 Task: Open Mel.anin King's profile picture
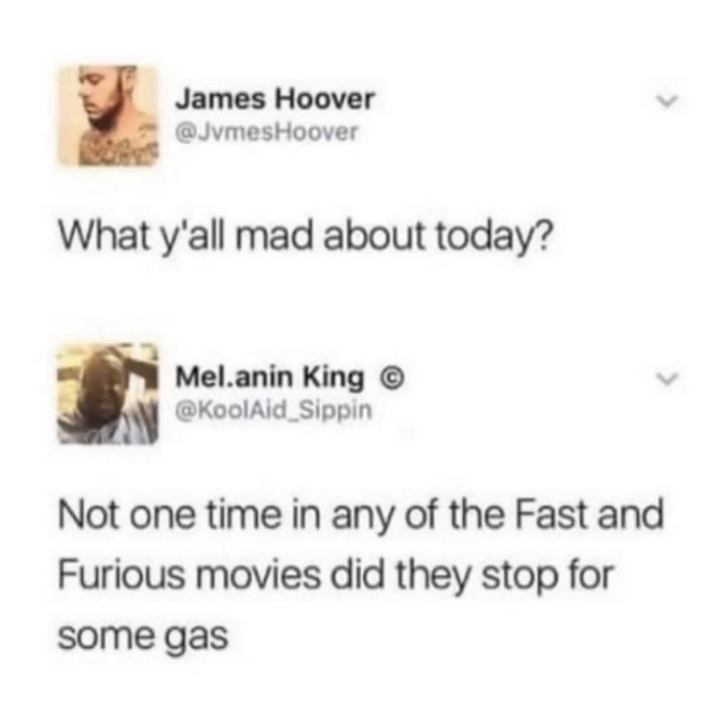[107, 394]
